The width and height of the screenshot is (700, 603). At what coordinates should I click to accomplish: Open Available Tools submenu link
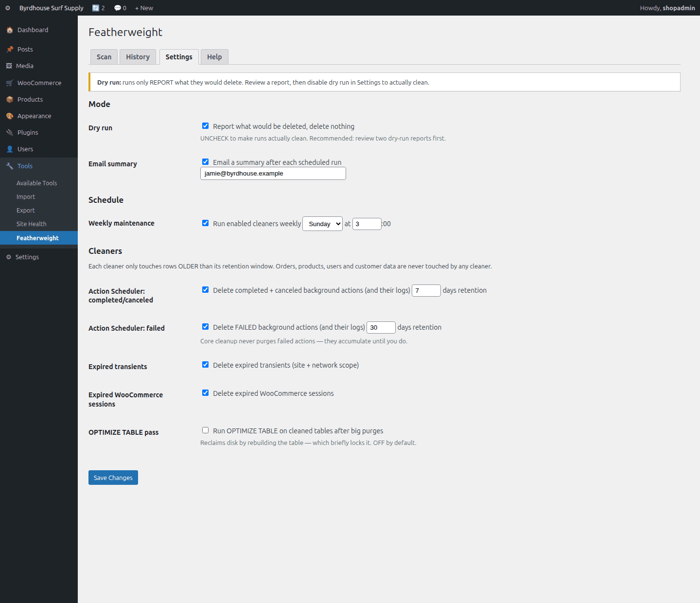coord(37,183)
